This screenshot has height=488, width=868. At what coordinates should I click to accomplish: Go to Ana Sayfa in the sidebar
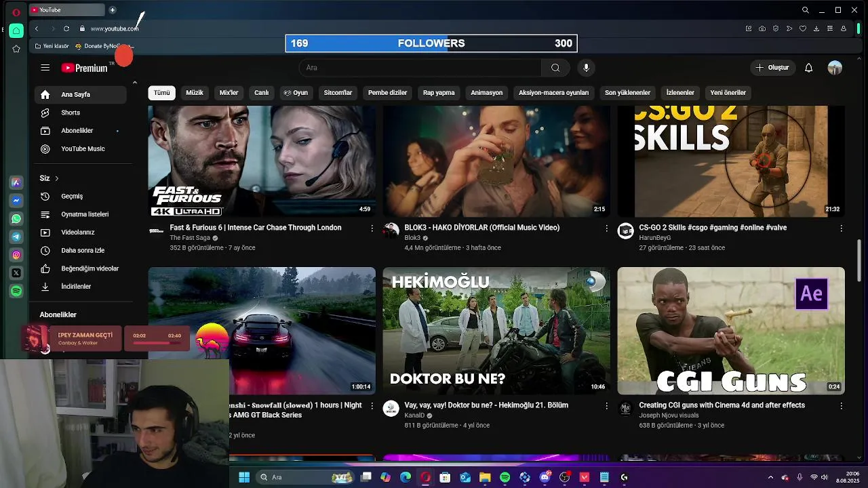tap(81, 95)
